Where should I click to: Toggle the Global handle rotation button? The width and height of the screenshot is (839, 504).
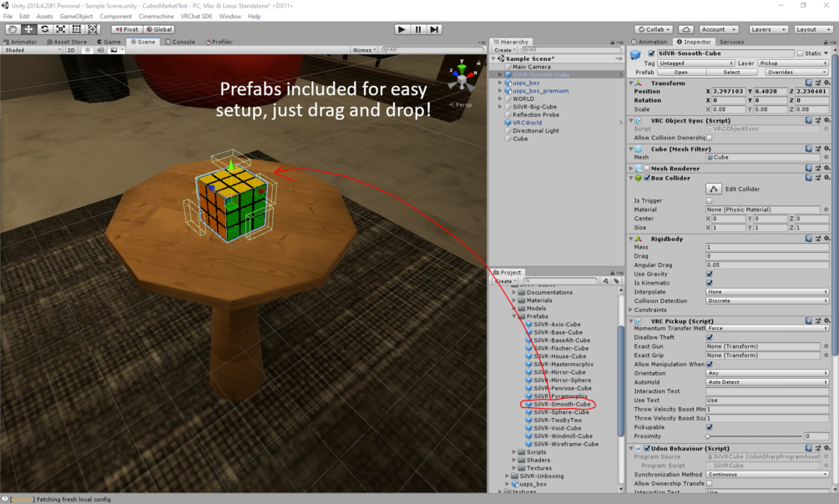[159, 29]
